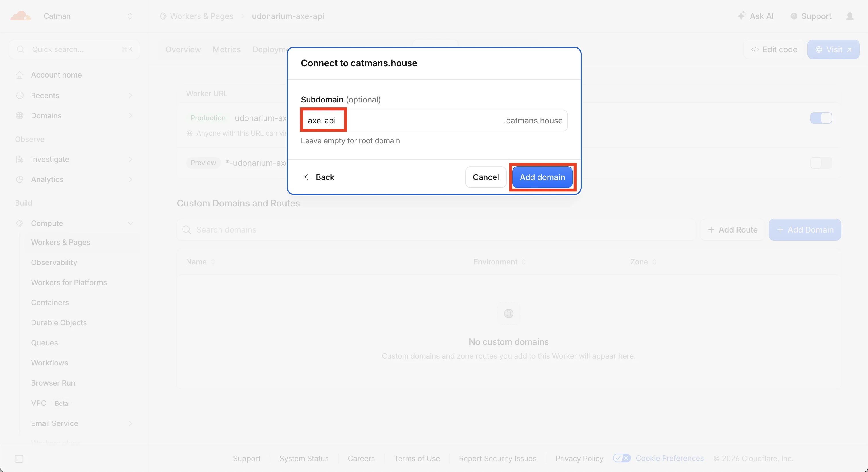
Task: Open Cookie Preferences
Action: (x=658, y=458)
